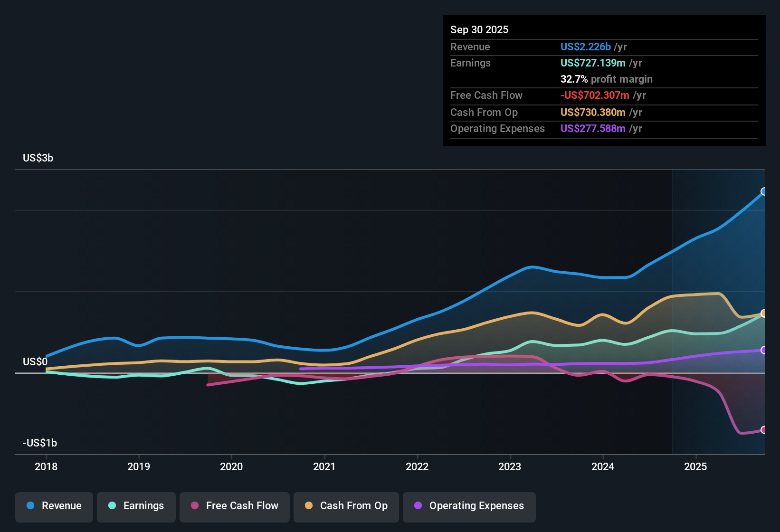Click the orange Cash From Op legend dot
This screenshot has height=532, width=780.
click(x=308, y=506)
